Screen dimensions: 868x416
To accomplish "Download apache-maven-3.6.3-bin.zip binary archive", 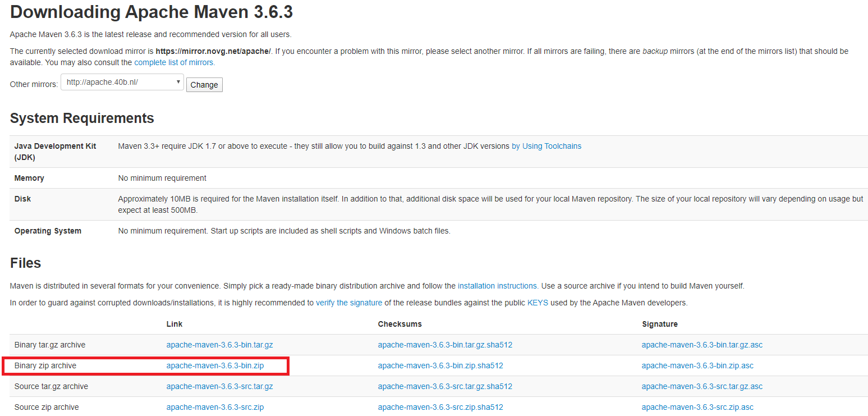I will [x=215, y=365].
